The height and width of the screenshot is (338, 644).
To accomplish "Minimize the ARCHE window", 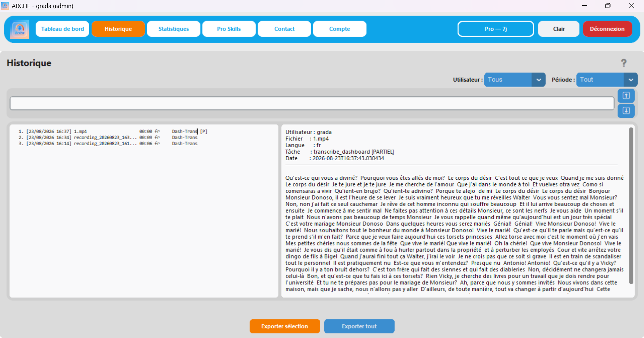I will pos(585,6).
